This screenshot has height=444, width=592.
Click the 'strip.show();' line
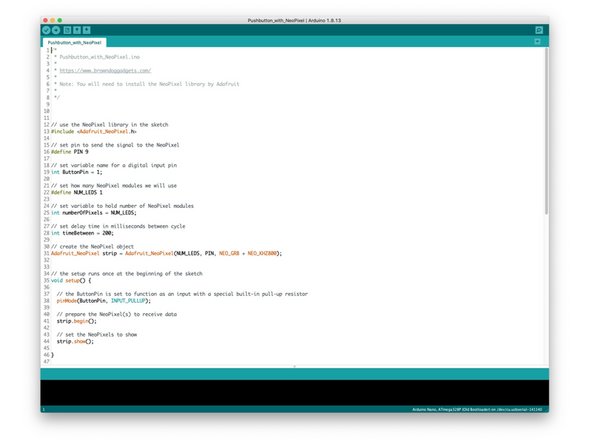[x=75, y=342]
